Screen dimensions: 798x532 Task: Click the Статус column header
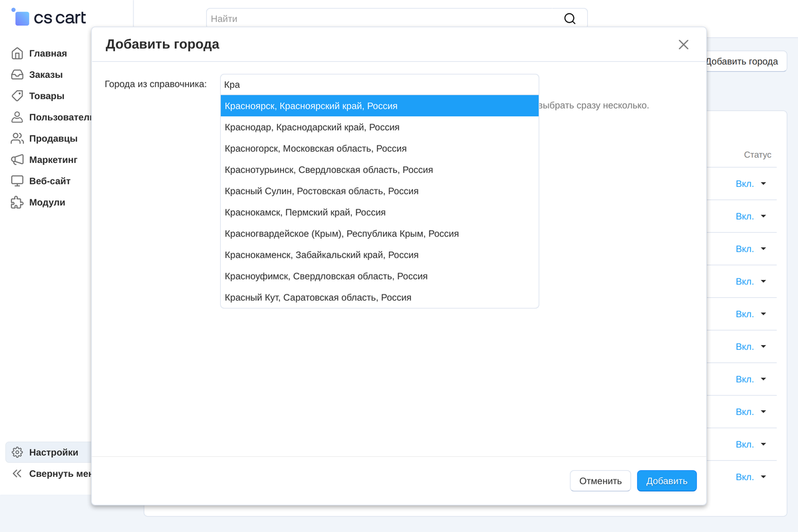coord(757,154)
